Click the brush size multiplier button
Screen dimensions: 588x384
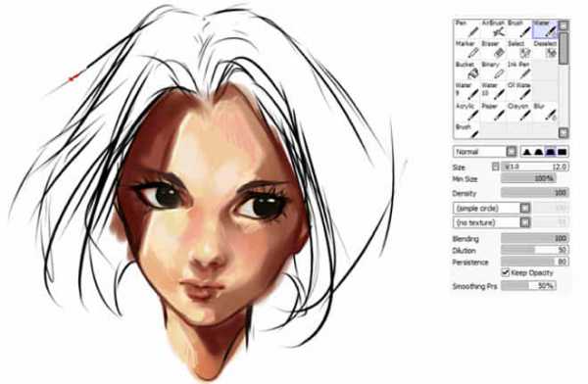coord(495,167)
